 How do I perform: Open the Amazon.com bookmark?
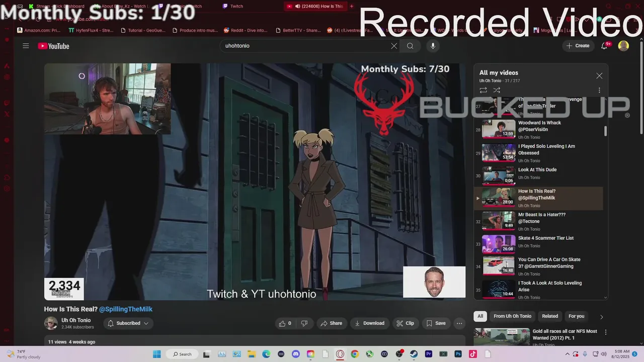point(39,30)
